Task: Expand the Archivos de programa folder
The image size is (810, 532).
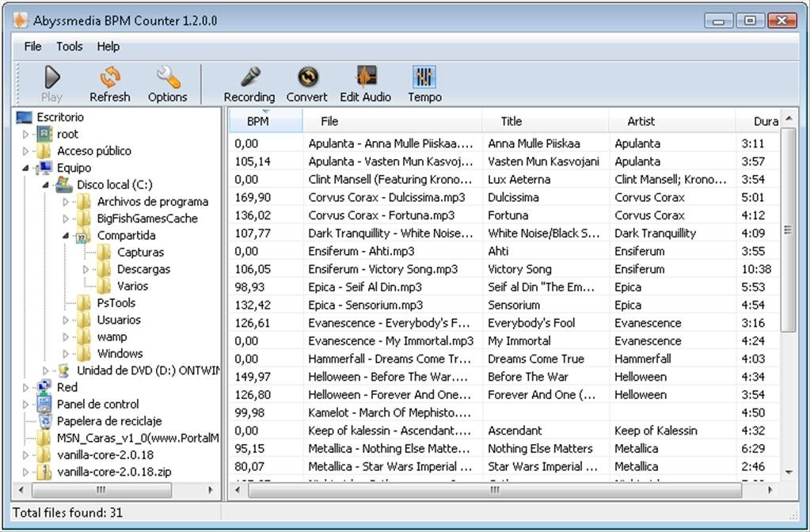Action: click(66, 202)
